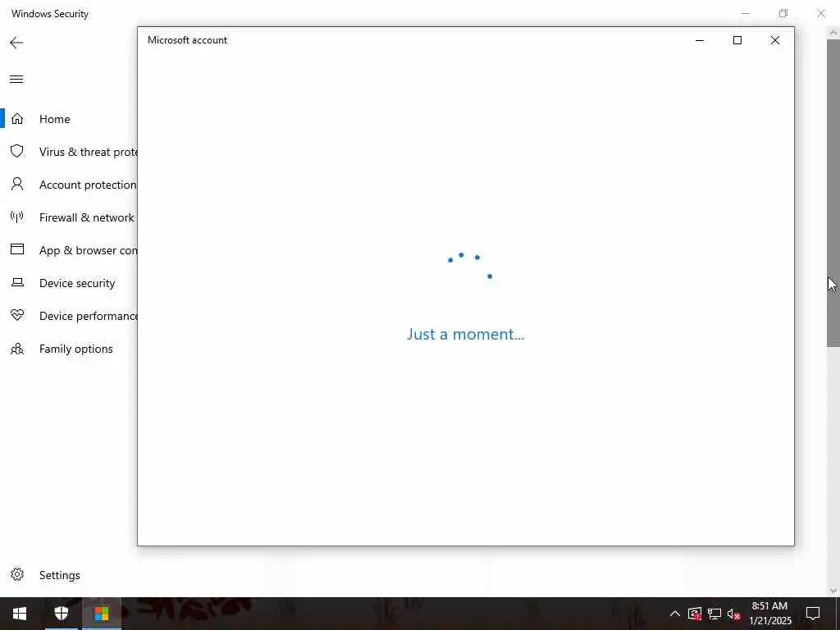Select App & browser control label

[89, 250]
